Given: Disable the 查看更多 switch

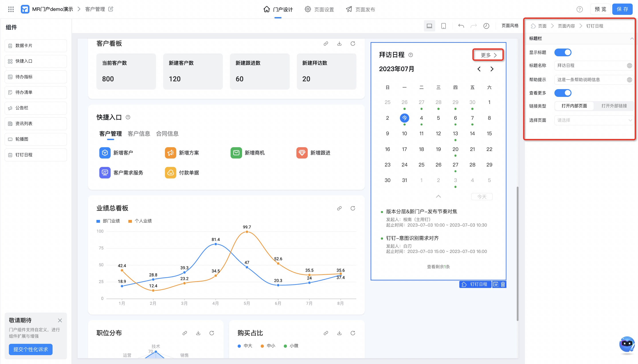Looking at the screenshot, I should 563,93.
